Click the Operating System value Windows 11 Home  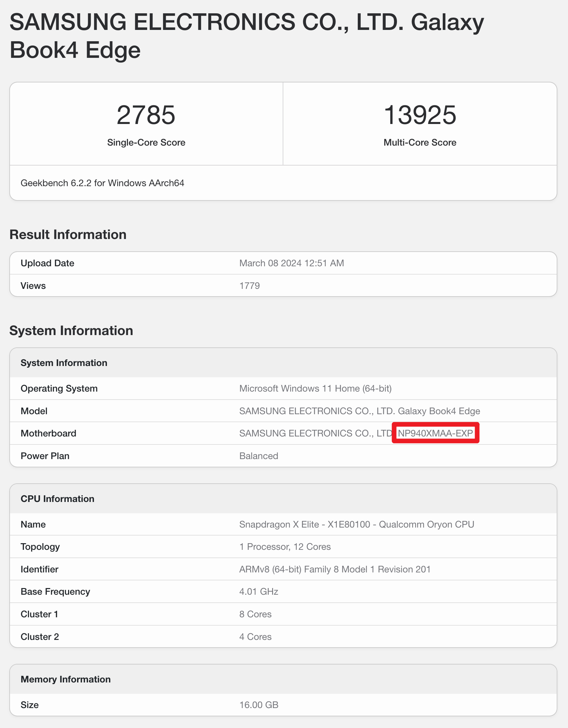[315, 388]
